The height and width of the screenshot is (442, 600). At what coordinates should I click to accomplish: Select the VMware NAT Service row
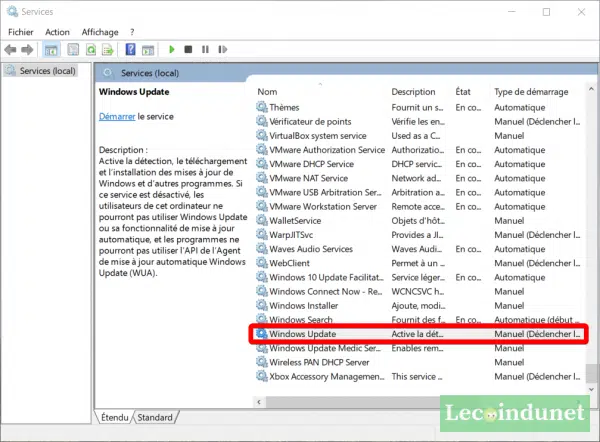308,178
